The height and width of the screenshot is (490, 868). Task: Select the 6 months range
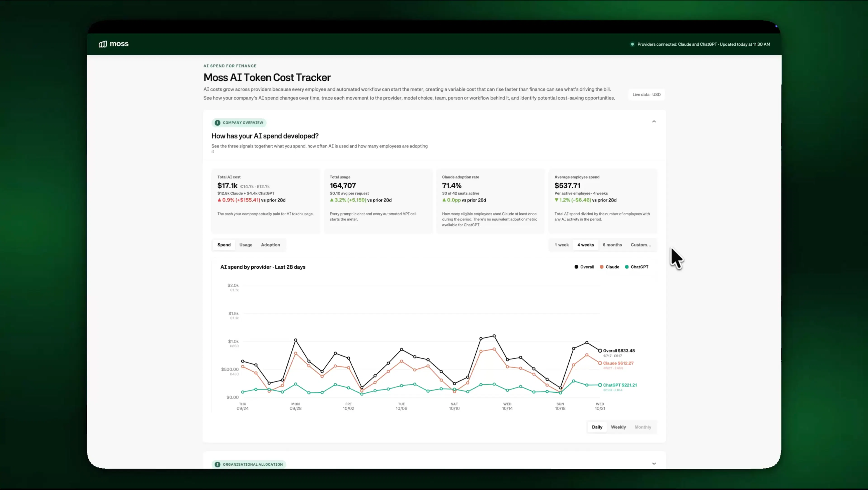click(612, 245)
